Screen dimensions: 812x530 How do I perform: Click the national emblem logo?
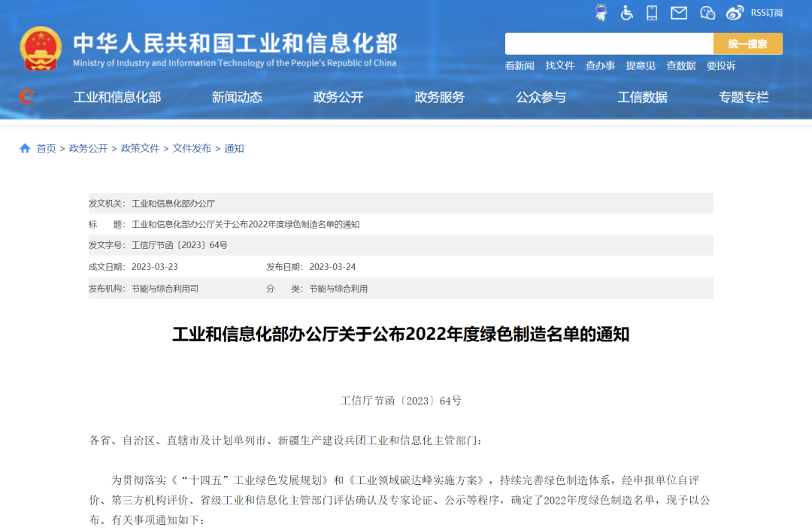(x=41, y=49)
